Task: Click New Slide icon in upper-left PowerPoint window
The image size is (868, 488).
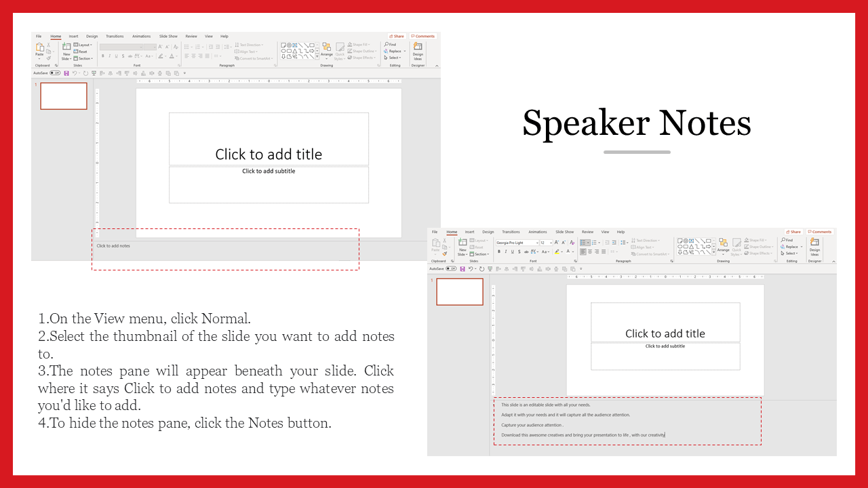Action: coord(66,47)
